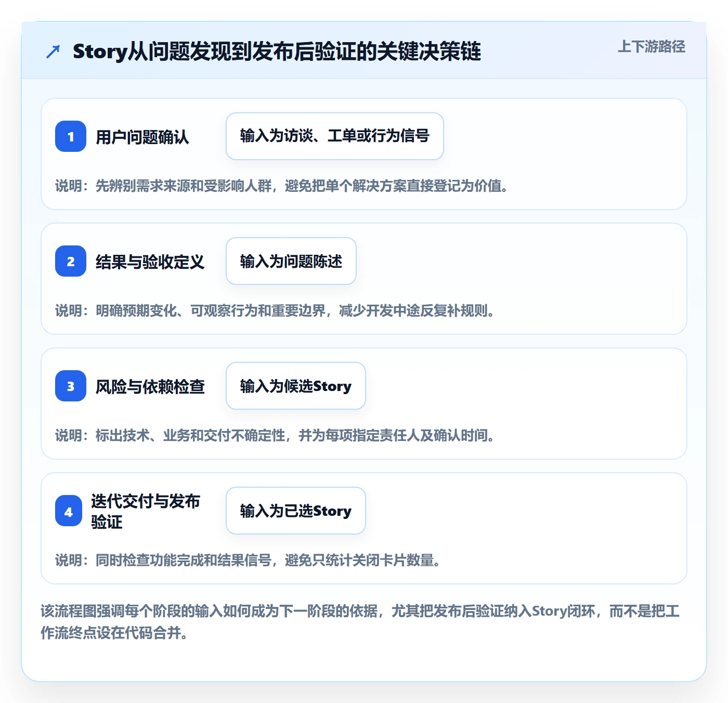Screen dimensions: 728x703
Task: Select the step 4 number badge
Action: pos(69,511)
